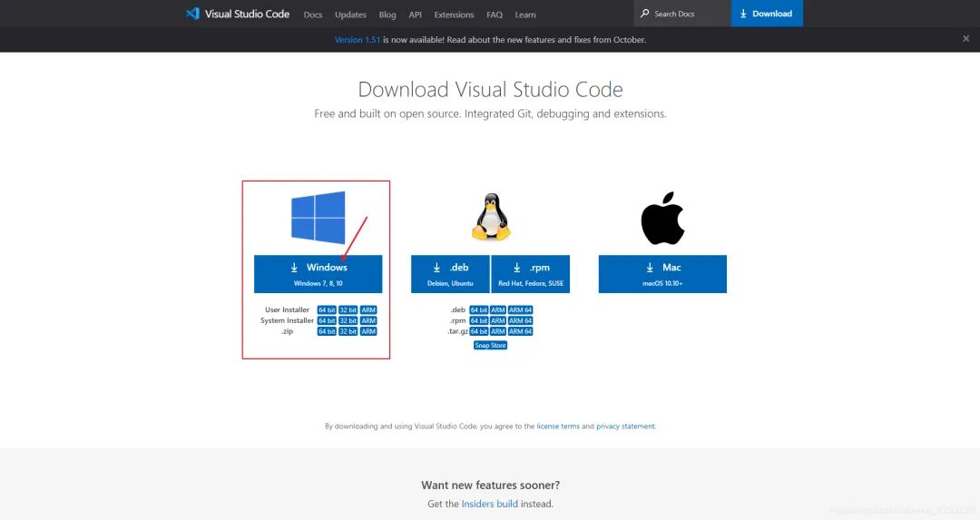Image resolution: width=980 pixels, height=520 pixels.
Task: Download Windows User Installer ARM
Action: pyautogui.click(x=368, y=310)
